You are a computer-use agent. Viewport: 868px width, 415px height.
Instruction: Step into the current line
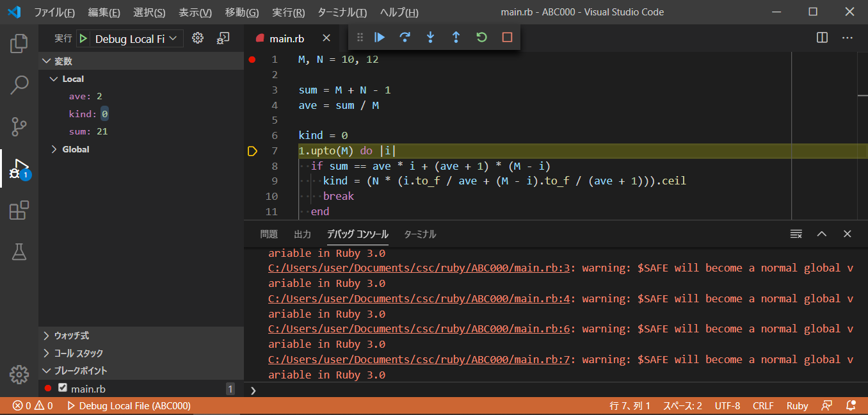click(430, 37)
